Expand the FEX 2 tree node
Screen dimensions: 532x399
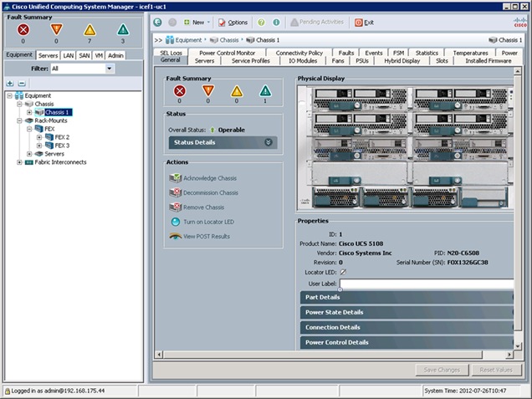(39, 137)
